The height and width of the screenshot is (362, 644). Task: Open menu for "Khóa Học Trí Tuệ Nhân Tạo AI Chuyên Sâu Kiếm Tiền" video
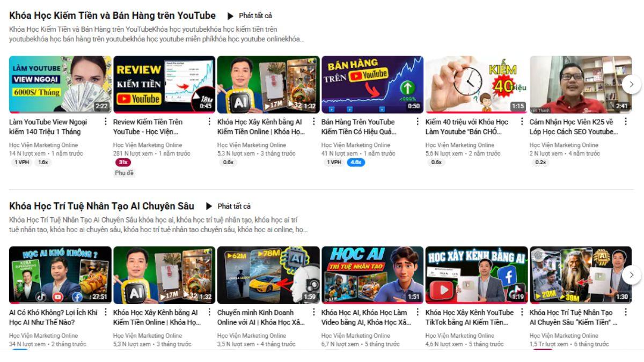coord(626,312)
